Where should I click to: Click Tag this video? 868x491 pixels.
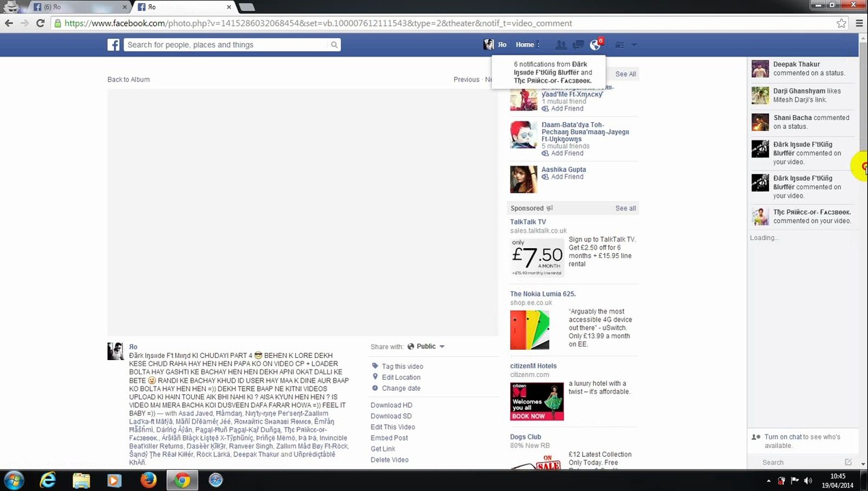(x=402, y=367)
